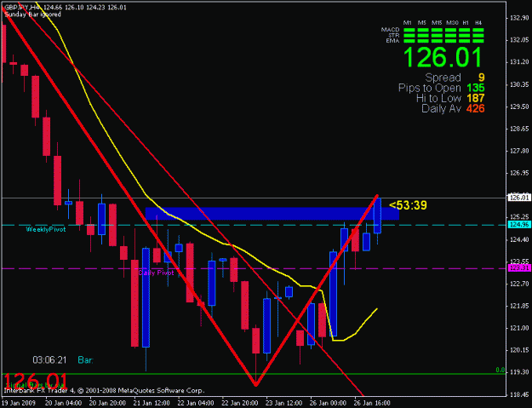Click the 23 Jan 12:00 time label
The height and width of the screenshot is (408, 532).
coord(283,403)
